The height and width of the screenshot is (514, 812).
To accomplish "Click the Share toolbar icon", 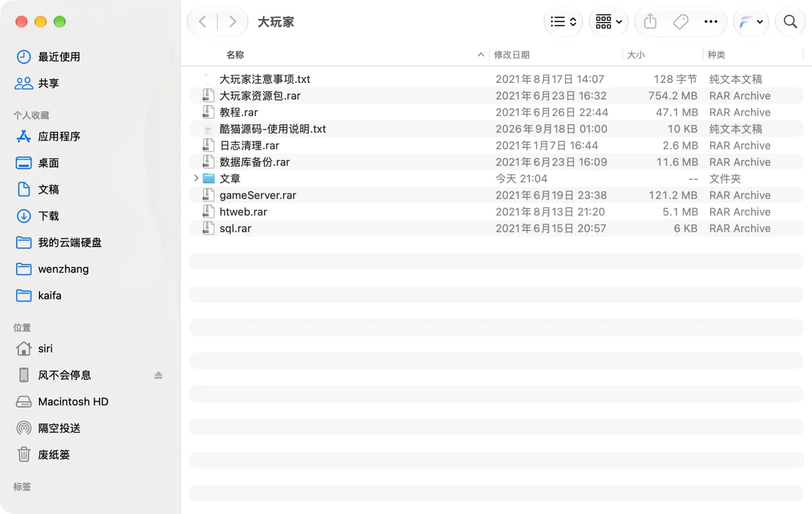I will click(650, 22).
